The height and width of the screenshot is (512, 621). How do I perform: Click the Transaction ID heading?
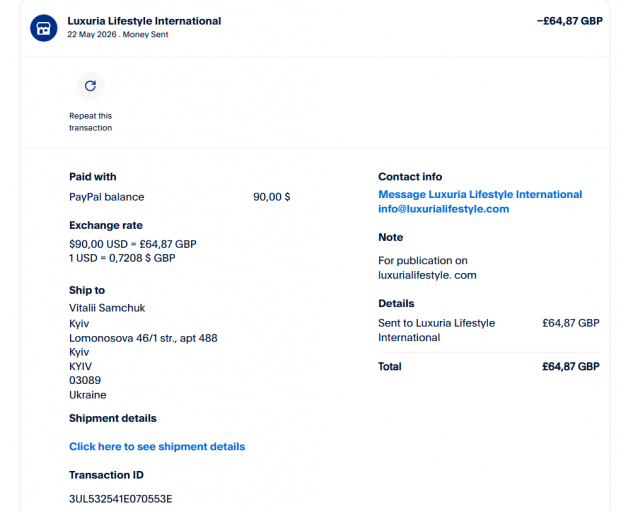106,475
